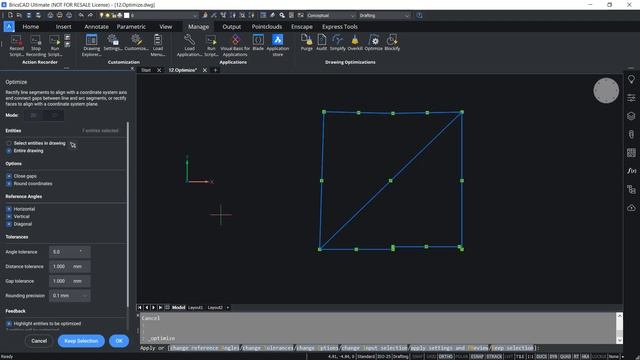Open Visual Basic for Applications

[235, 45]
